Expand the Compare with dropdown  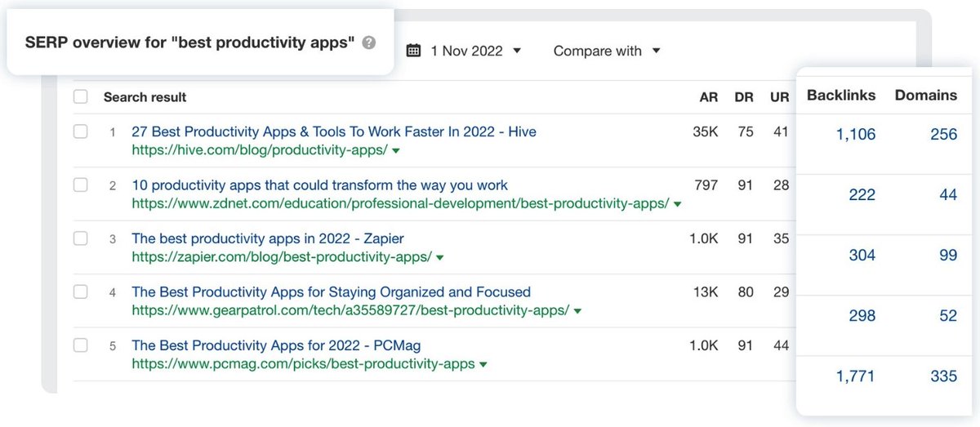point(607,51)
